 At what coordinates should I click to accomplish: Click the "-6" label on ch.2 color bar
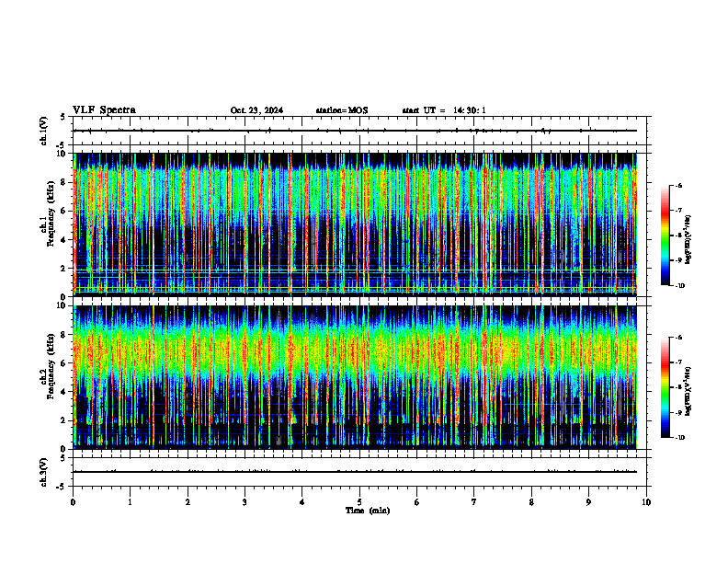pos(678,338)
